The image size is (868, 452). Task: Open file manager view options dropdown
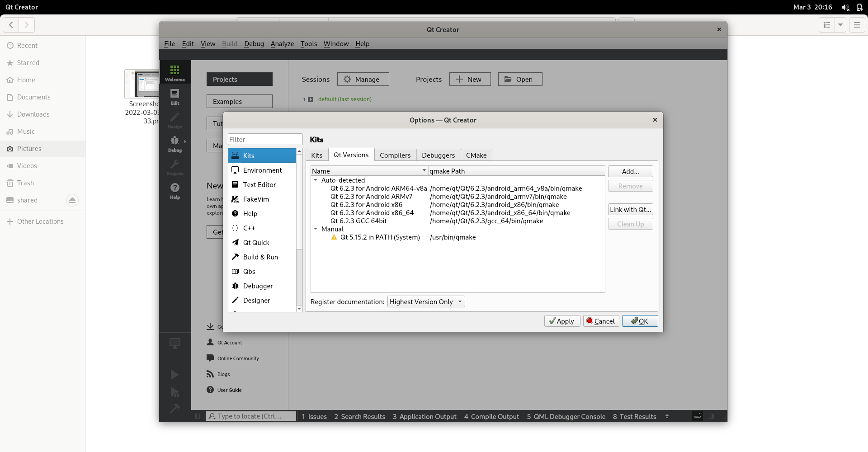click(x=840, y=25)
